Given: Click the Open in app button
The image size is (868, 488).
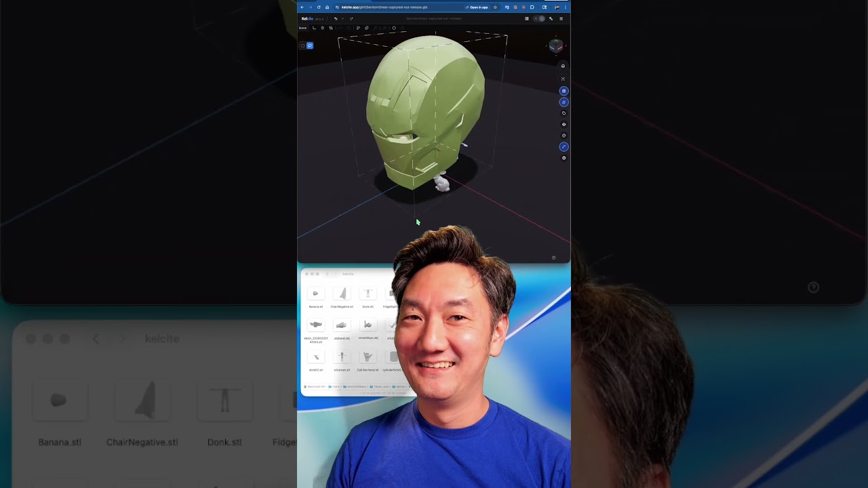Looking at the screenshot, I should pos(477,7).
